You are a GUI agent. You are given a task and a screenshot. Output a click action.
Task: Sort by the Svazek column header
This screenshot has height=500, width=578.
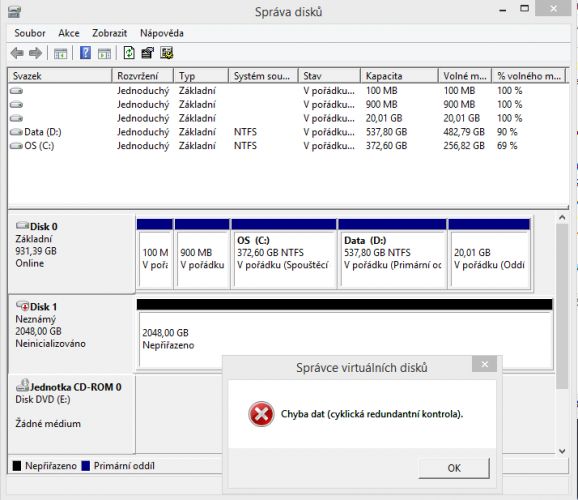coord(60,76)
